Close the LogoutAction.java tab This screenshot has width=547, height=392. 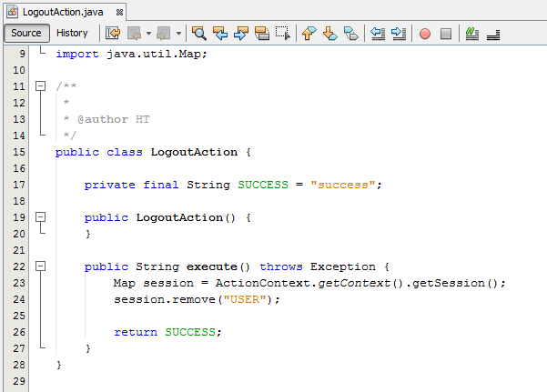[119, 13]
